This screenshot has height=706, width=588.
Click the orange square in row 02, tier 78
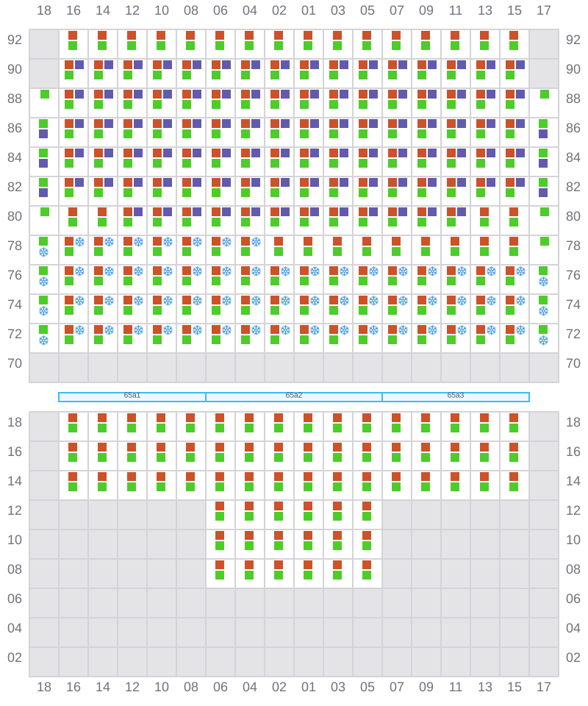point(279,241)
